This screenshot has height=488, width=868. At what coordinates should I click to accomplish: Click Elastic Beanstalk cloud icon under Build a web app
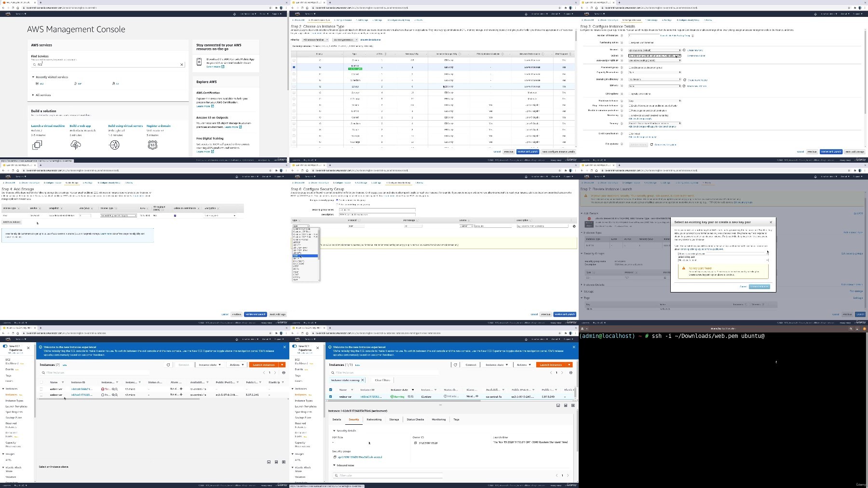pos(75,144)
